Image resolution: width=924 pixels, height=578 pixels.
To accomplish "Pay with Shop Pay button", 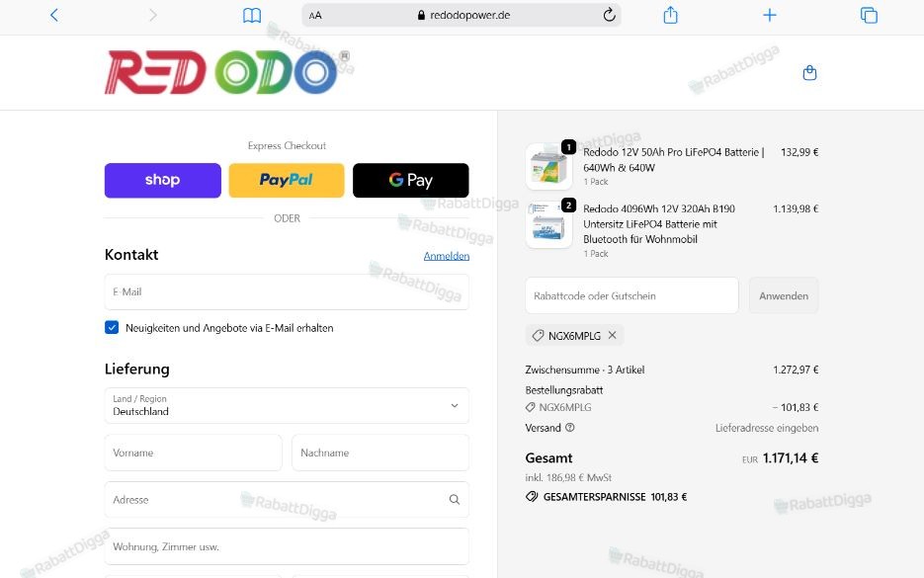I will point(163,180).
